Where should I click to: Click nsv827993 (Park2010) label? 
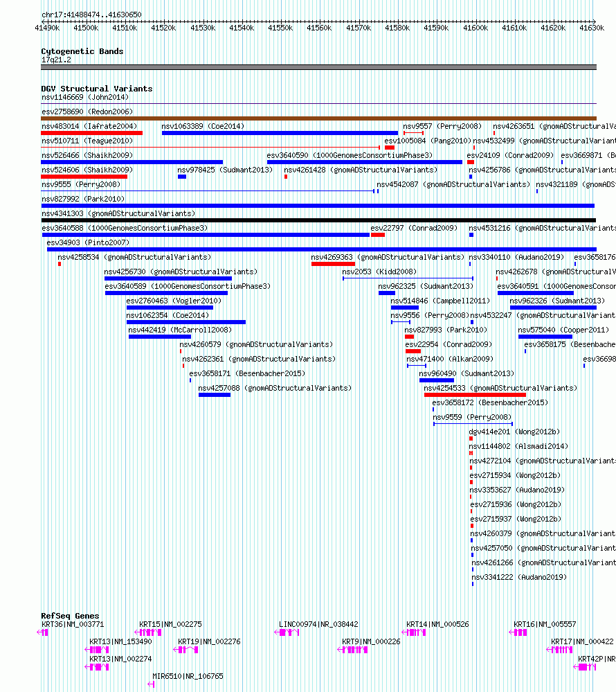pyautogui.click(x=446, y=330)
